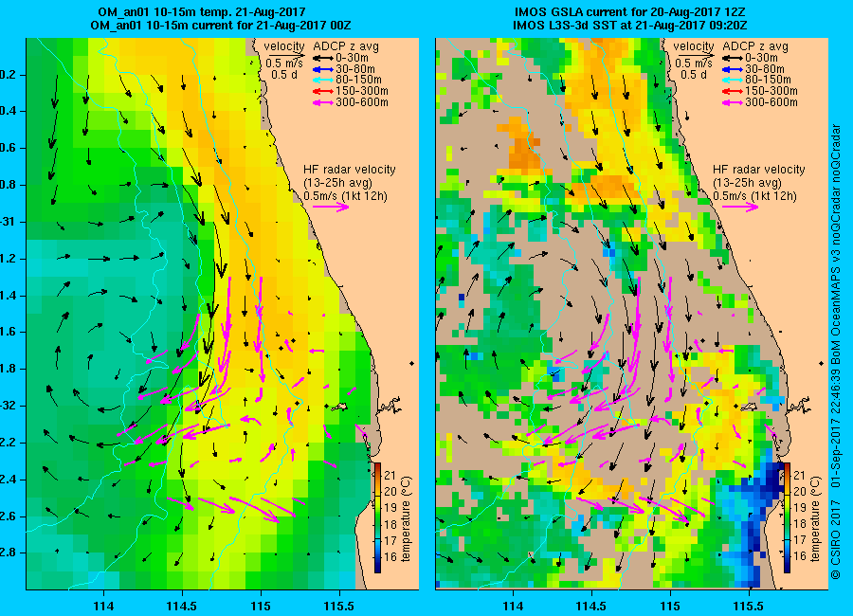Click blue 30-80m arrow in left map legend
The height and width of the screenshot is (616, 853).
(x=322, y=69)
